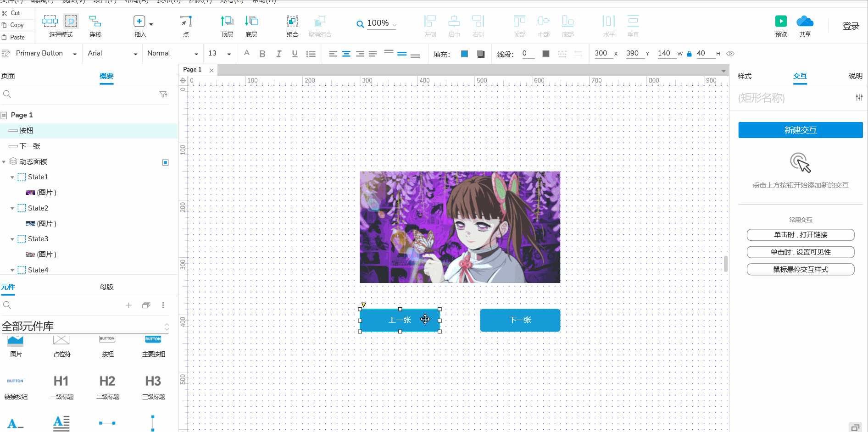Collapse the State2 tree node

12,209
